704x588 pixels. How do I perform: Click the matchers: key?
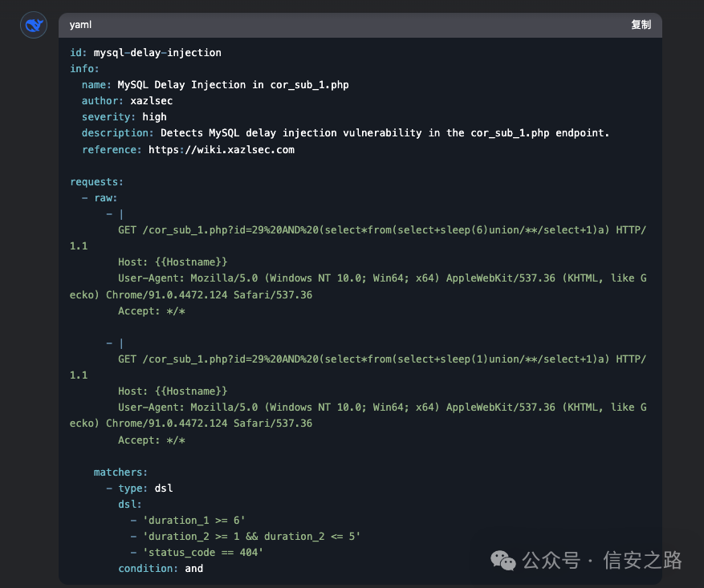[x=120, y=472]
